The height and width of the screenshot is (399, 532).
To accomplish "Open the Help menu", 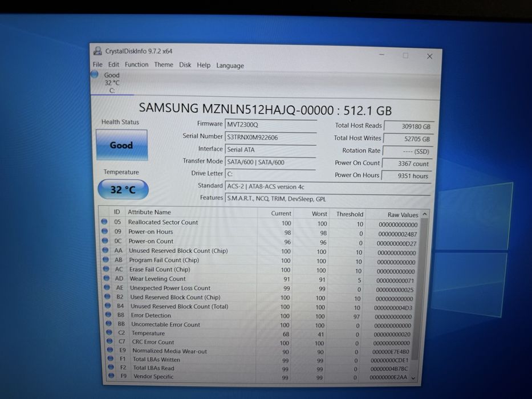I will click(204, 65).
